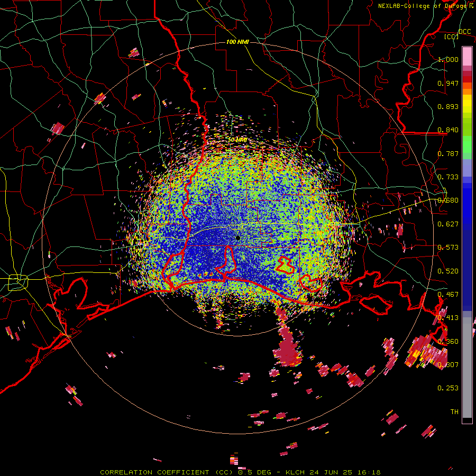Click the 0.253 scale value
Image resolution: width=476 pixels, height=476 pixels.
pos(448,388)
